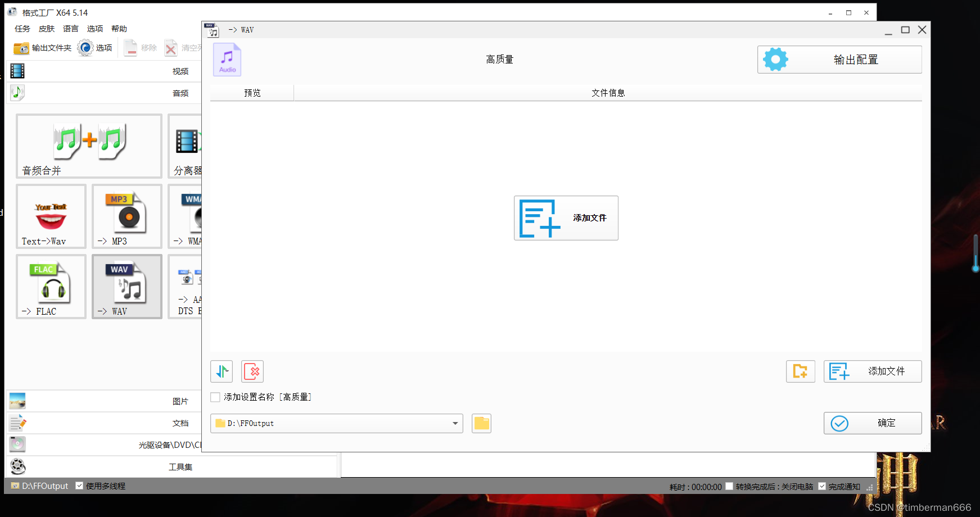Expand the 工具集 utilities category

click(x=171, y=467)
